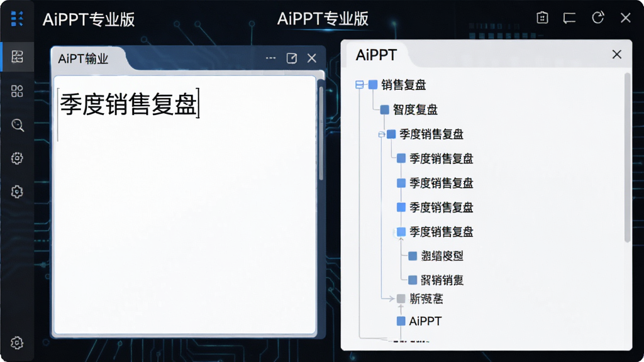Close the AiPT输业 input panel

[x=312, y=58]
